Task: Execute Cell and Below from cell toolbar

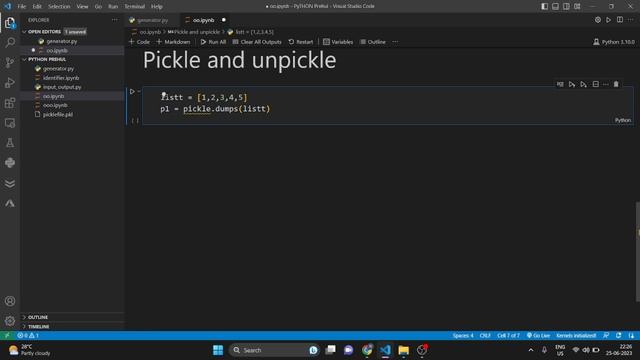Action: coord(584,84)
